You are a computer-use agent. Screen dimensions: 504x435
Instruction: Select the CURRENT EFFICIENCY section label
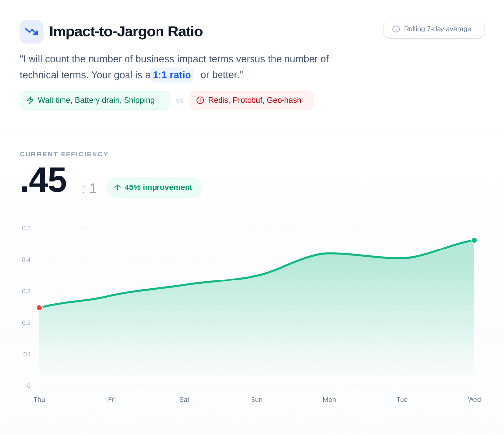63,154
